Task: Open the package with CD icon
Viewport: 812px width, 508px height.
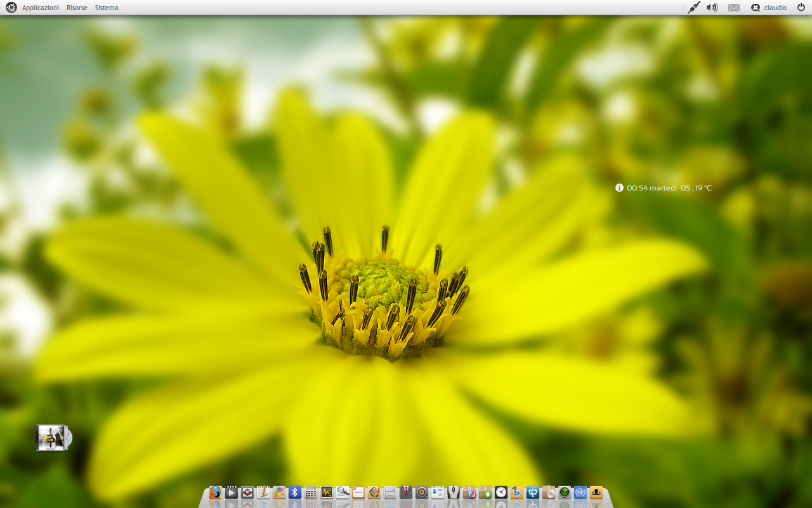Action: point(549,493)
